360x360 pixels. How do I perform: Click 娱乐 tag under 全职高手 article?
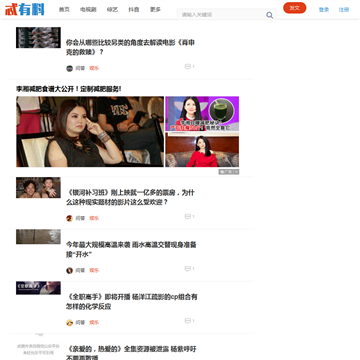coord(94,323)
